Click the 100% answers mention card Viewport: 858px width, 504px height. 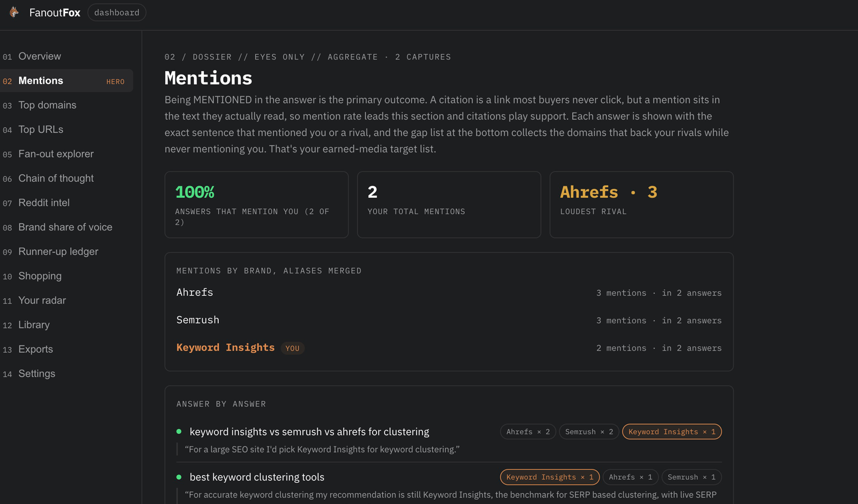[256, 205]
